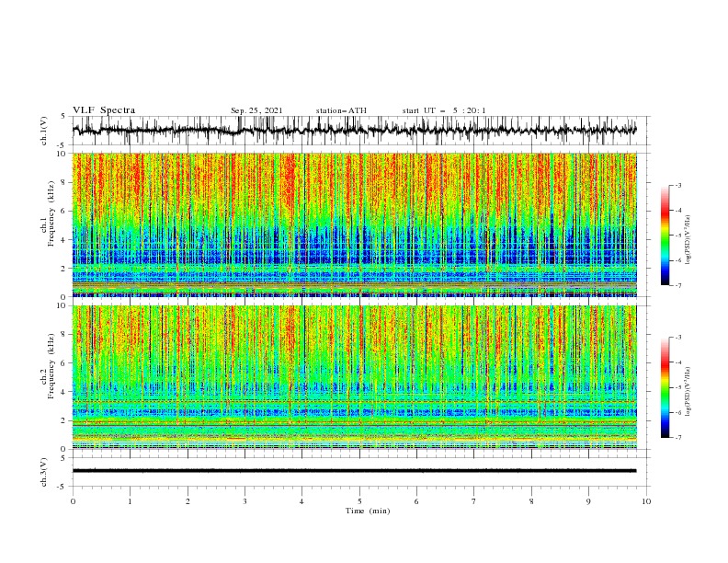Click the "5" tick on the time axis
Screen dimensions: 728x563
pos(359,501)
